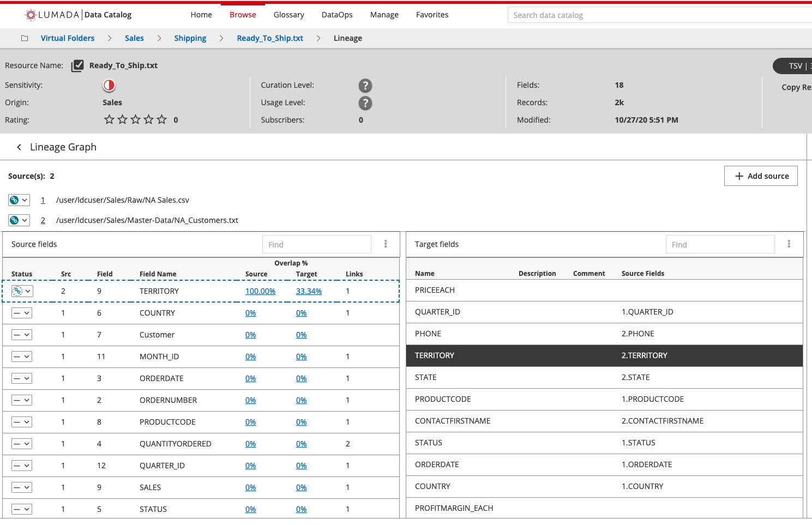Open the Target fields panel kebab menu
The width and height of the screenshot is (812, 525).
pos(789,244)
